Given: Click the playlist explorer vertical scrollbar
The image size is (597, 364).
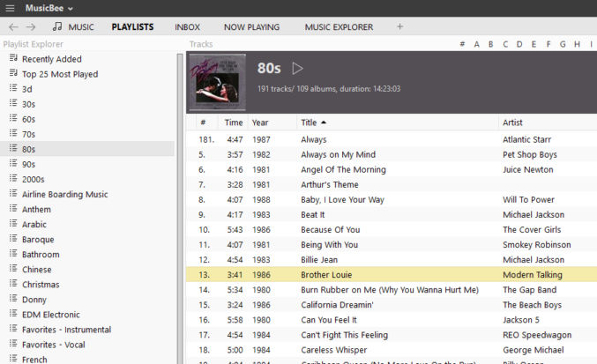Looking at the screenshot, I should click(x=180, y=208).
